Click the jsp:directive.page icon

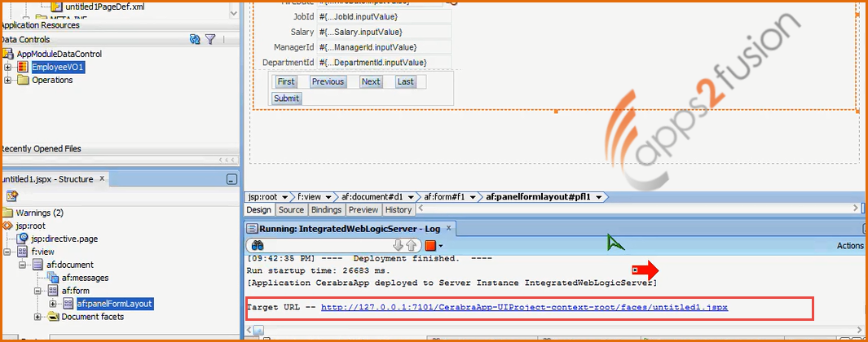tap(22, 239)
